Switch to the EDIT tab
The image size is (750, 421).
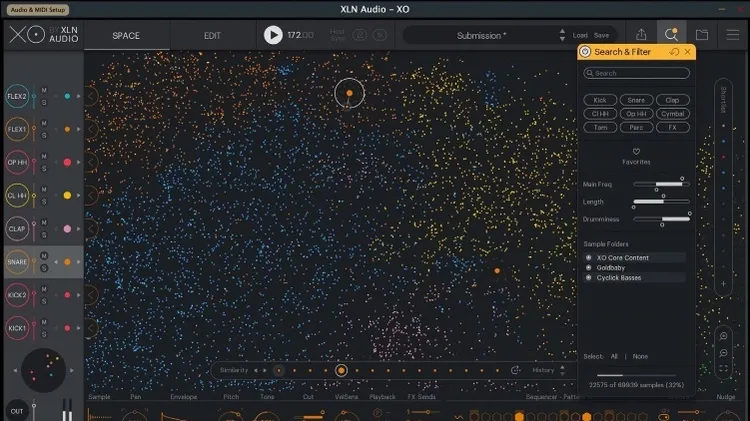point(212,35)
